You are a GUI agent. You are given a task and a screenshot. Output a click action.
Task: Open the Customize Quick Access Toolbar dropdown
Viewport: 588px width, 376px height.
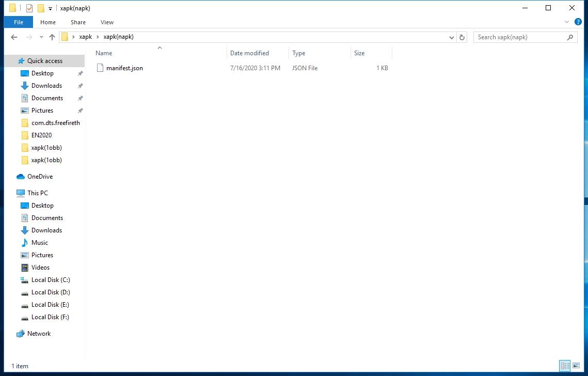click(x=49, y=8)
